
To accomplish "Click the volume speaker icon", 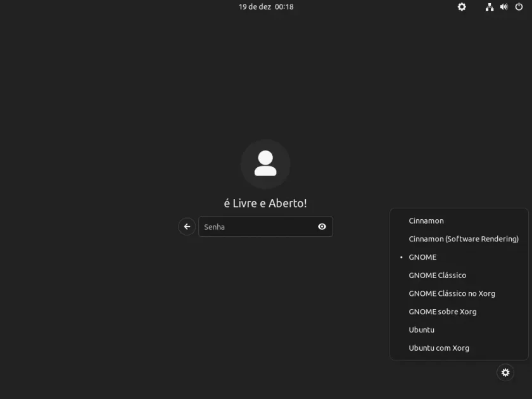I will [x=504, y=7].
